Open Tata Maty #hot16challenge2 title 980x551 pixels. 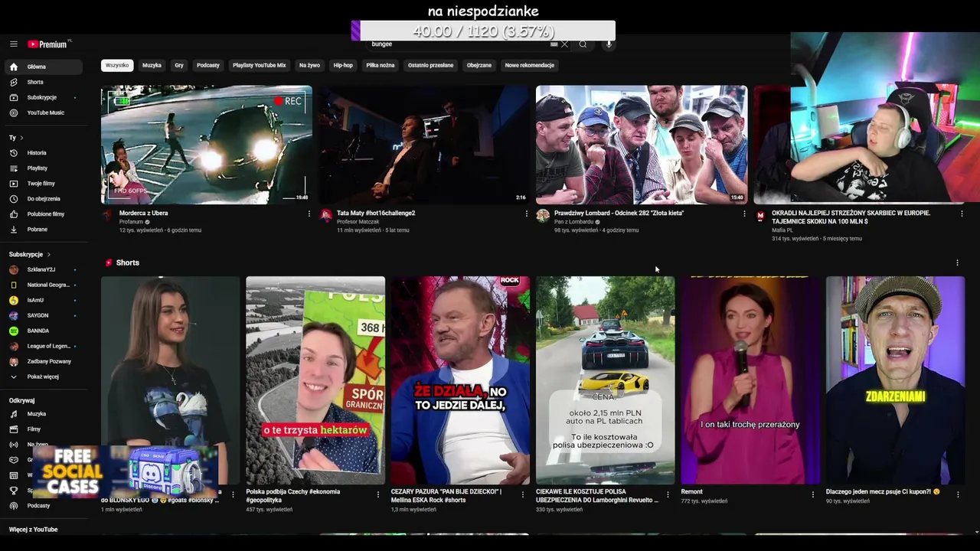click(x=376, y=214)
